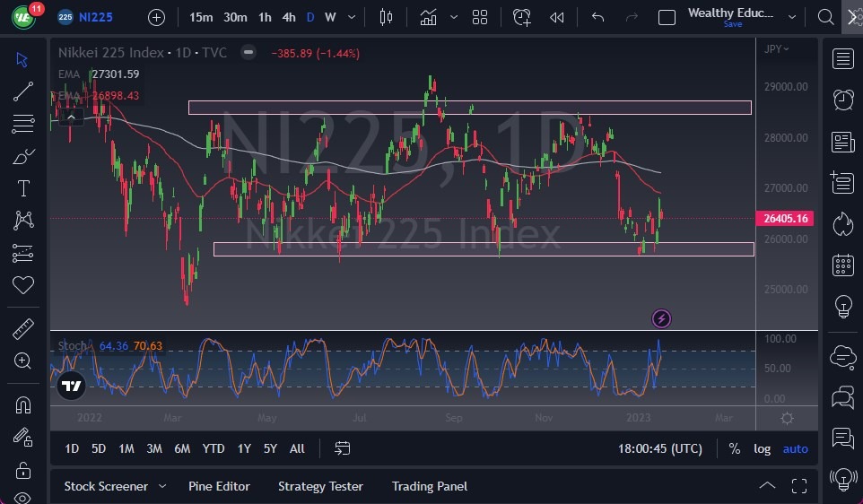Viewport: 863px width, 504px height.
Task: Select the trend line drawing tool
Action: [x=23, y=91]
